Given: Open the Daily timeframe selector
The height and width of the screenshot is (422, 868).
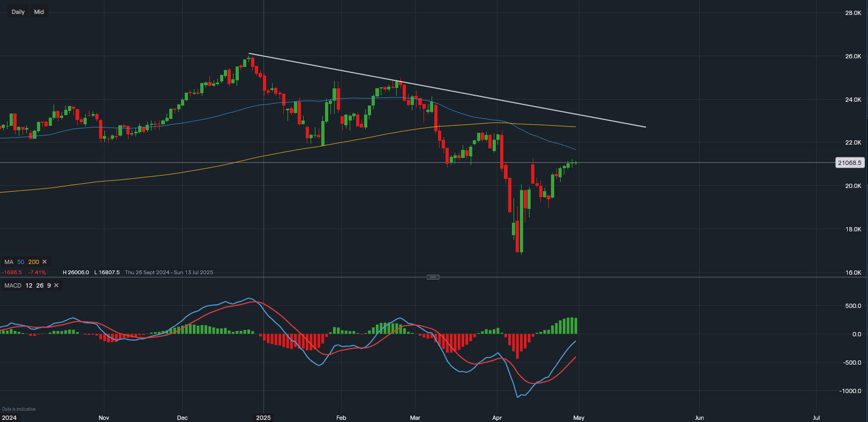Looking at the screenshot, I should click(18, 12).
